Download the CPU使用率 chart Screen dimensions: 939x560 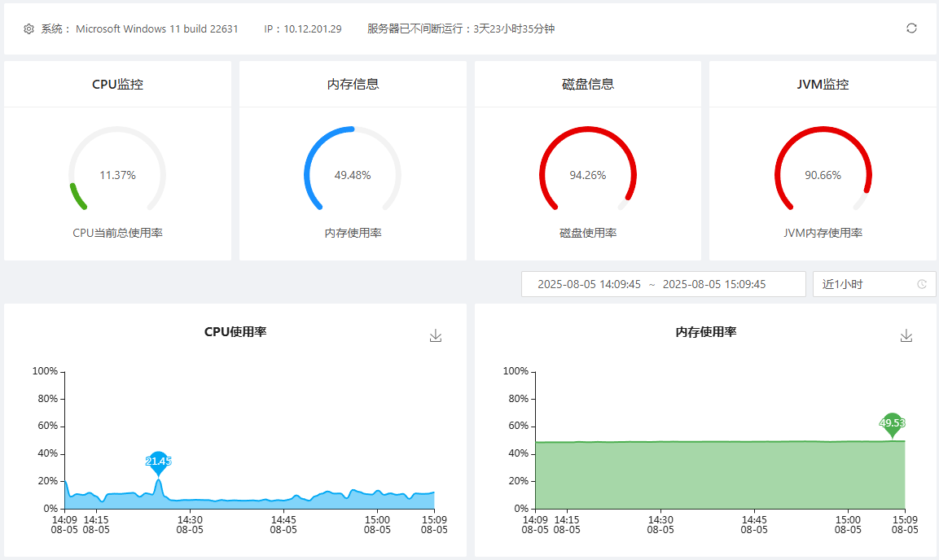[x=436, y=335]
